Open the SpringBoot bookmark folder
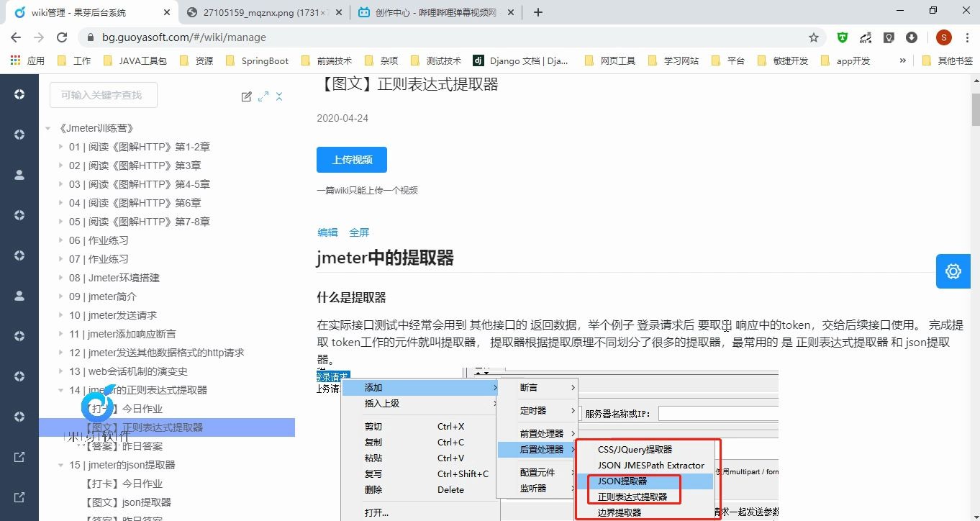The height and width of the screenshot is (521, 980). [257, 60]
